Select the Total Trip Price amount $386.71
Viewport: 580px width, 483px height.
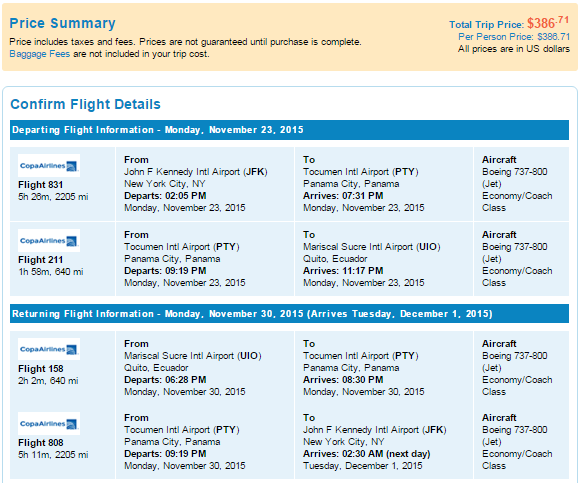tap(548, 23)
